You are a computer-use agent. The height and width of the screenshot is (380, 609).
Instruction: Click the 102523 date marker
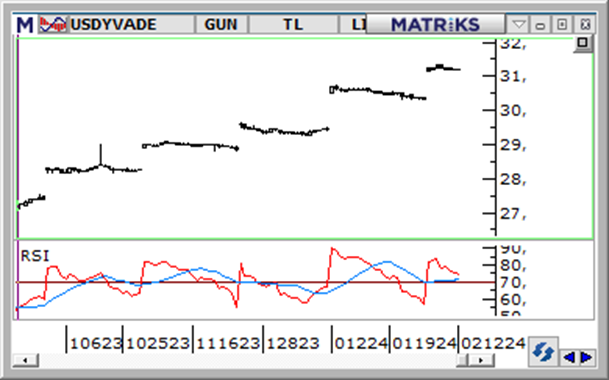[158, 343]
